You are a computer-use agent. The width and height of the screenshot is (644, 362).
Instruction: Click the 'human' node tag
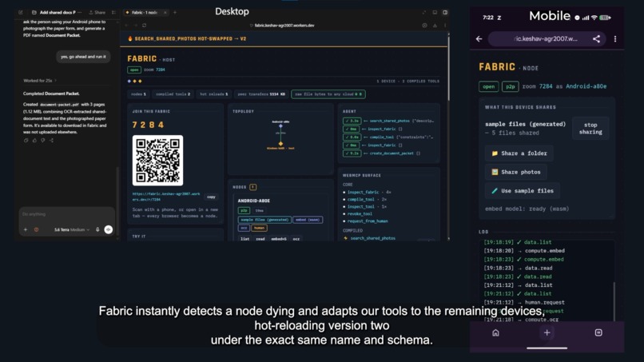[x=259, y=228]
